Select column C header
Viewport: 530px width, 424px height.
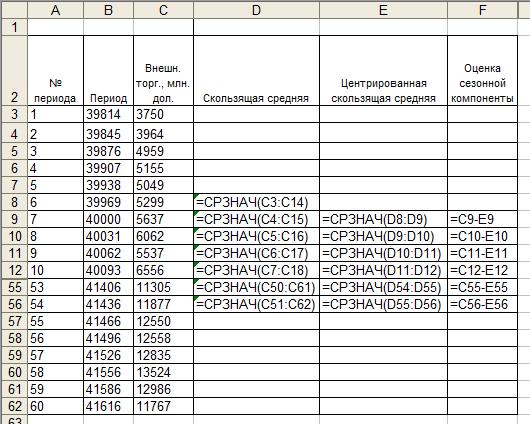(163, 10)
